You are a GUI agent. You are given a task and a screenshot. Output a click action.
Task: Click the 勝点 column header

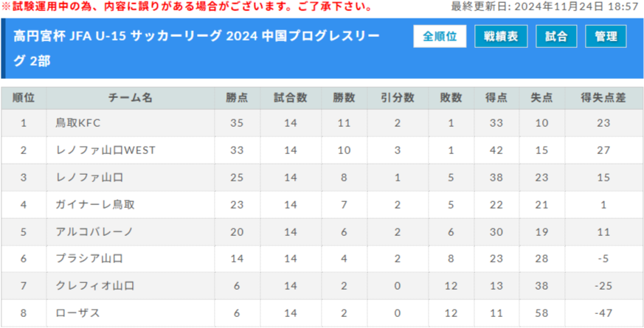point(237,98)
